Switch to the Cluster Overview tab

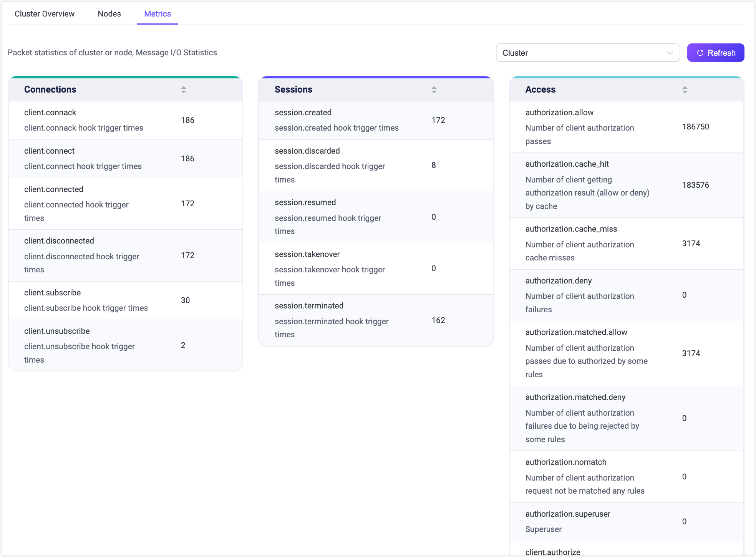point(45,14)
